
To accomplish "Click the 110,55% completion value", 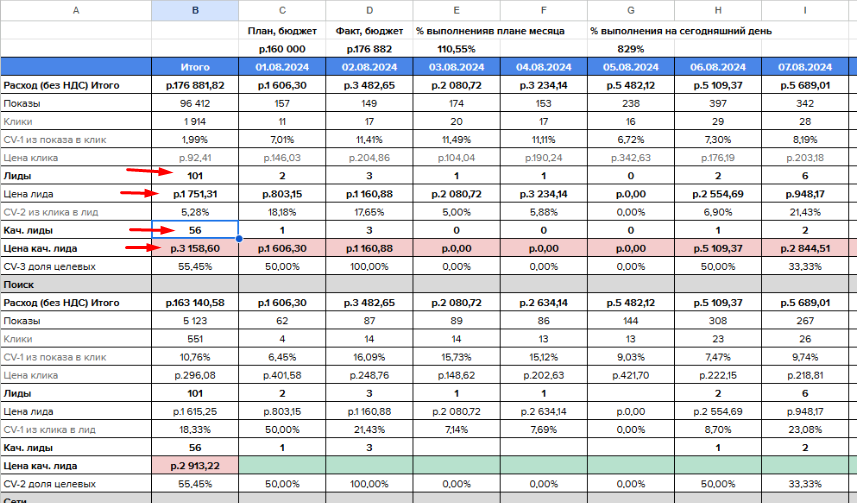I will (x=456, y=49).
